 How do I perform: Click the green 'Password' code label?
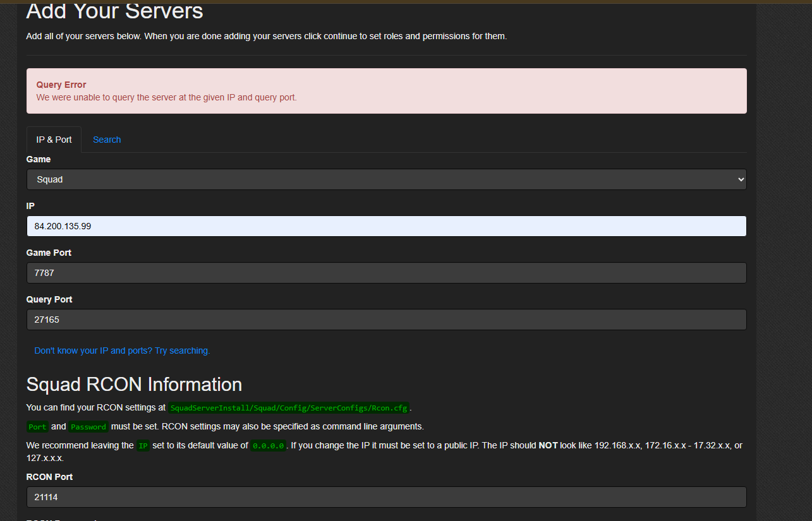tap(88, 427)
